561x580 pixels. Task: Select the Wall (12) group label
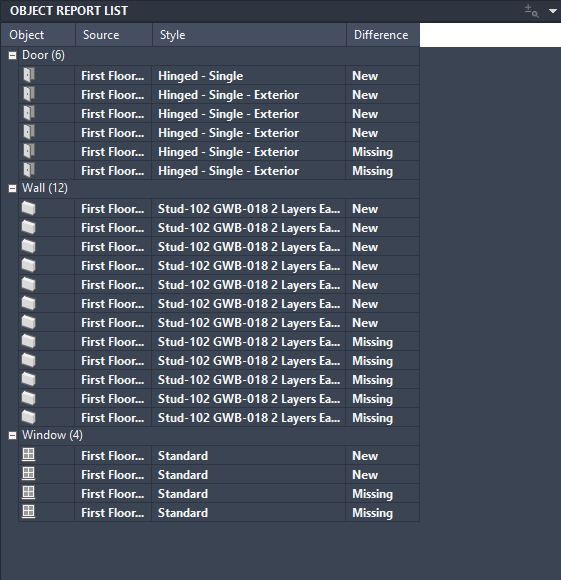(x=45, y=188)
